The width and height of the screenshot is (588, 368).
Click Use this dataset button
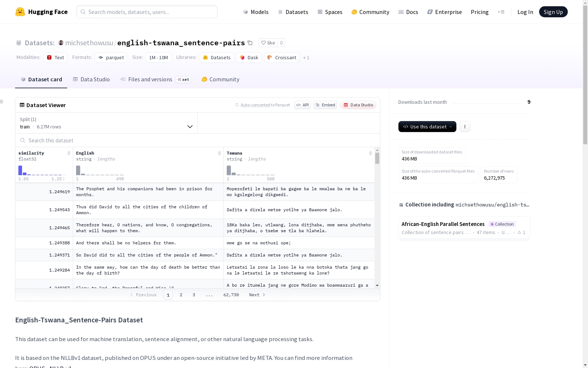click(427, 127)
